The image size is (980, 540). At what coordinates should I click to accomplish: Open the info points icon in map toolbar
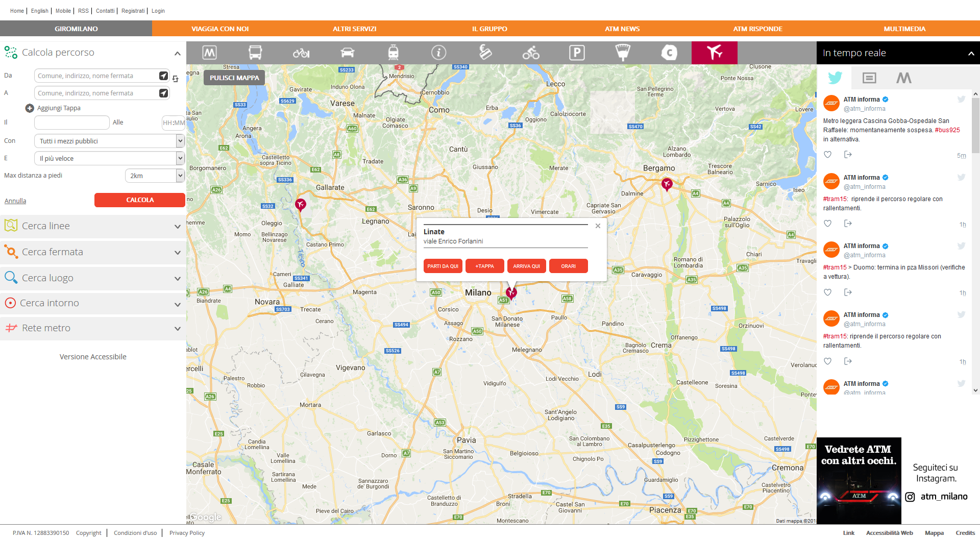pyautogui.click(x=438, y=53)
